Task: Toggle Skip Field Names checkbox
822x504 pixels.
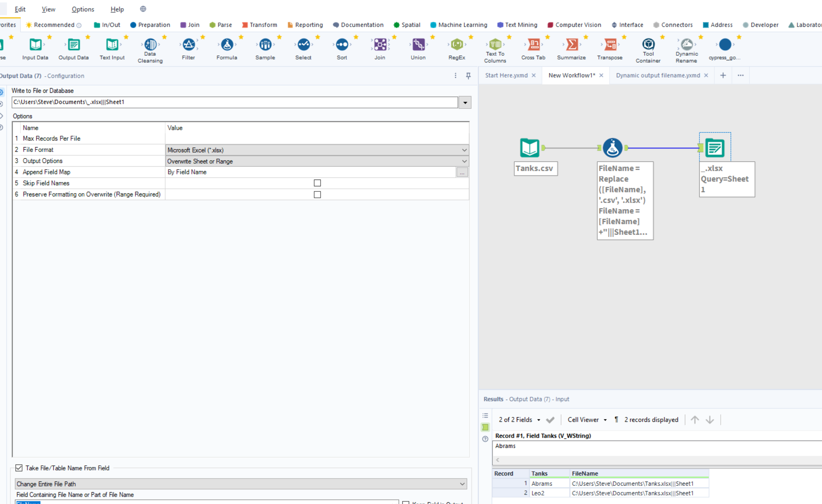Action: click(x=317, y=183)
